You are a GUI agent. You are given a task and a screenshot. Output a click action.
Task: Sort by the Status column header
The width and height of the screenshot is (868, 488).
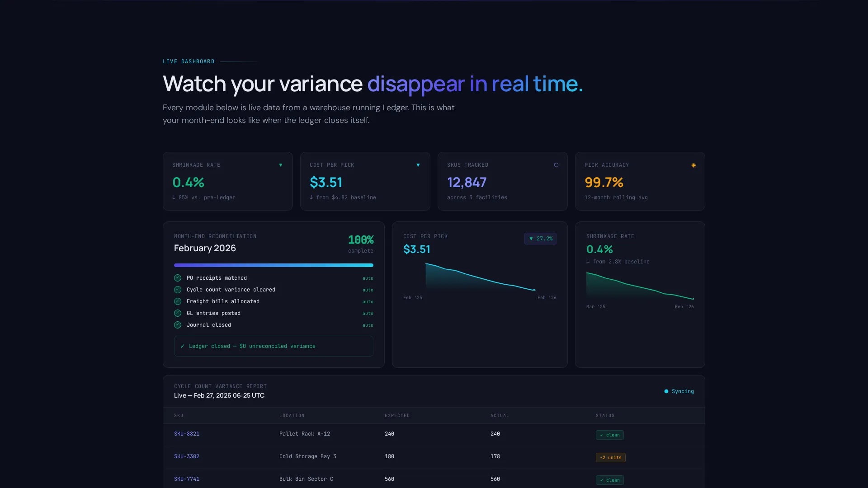[605, 416]
